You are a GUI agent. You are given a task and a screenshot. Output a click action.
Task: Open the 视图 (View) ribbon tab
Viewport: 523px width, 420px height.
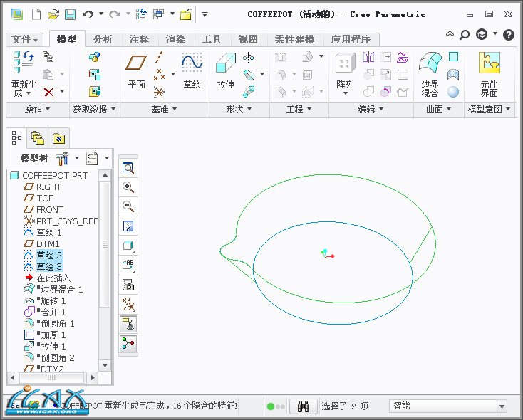(248, 39)
